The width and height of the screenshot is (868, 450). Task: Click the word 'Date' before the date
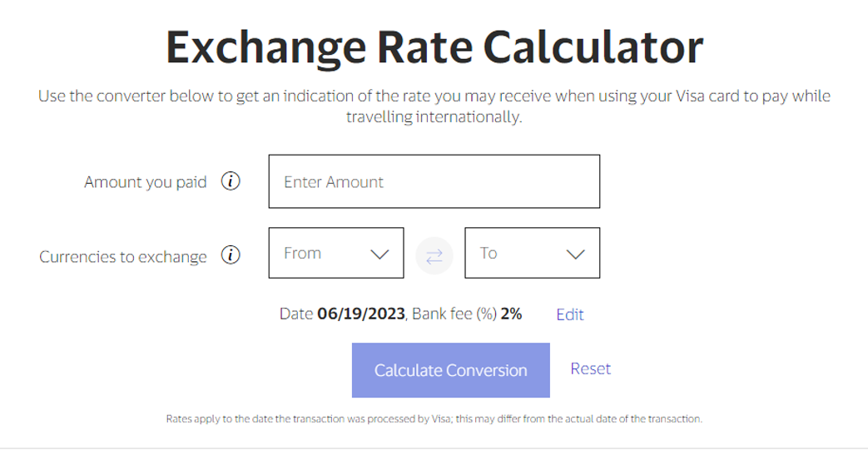(295, 314)
